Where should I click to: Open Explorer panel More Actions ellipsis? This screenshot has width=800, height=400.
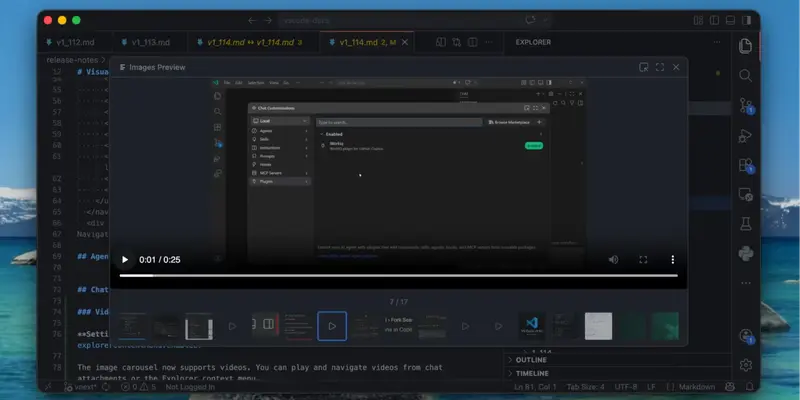717,42
